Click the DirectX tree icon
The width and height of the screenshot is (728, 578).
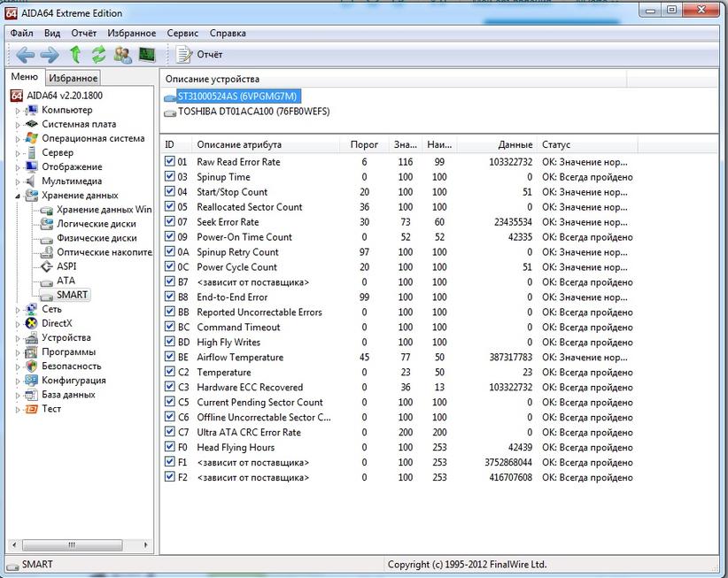[x=32, y=323]
